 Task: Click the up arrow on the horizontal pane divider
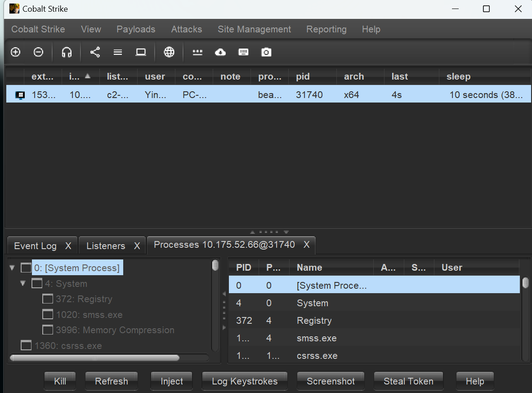pos(252,232)
